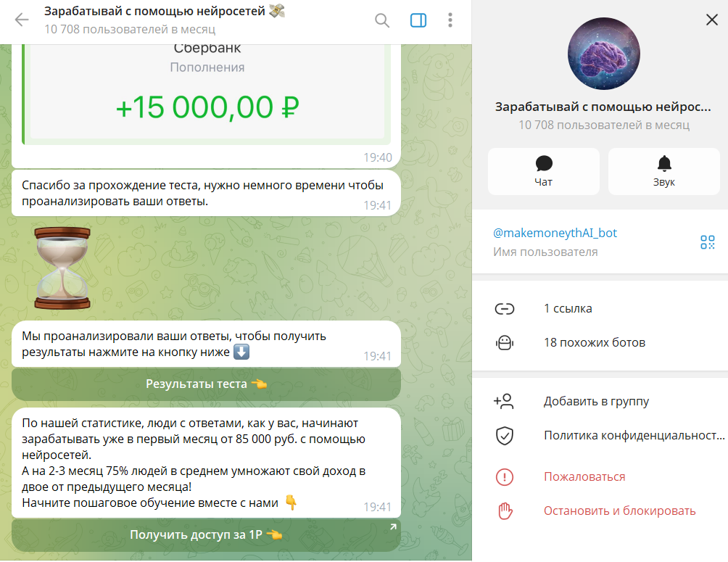Click Получить доступ за 1Р button
Viewport: 728px width, 562px height.
tap(206, 535)
